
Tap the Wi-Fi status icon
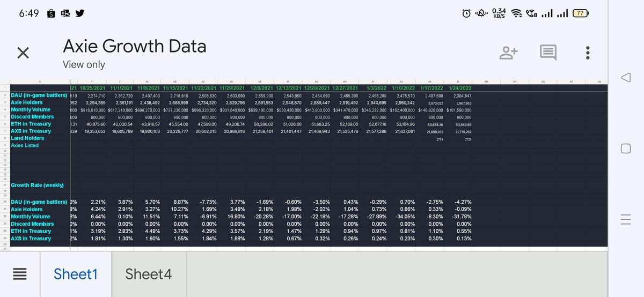516,13
